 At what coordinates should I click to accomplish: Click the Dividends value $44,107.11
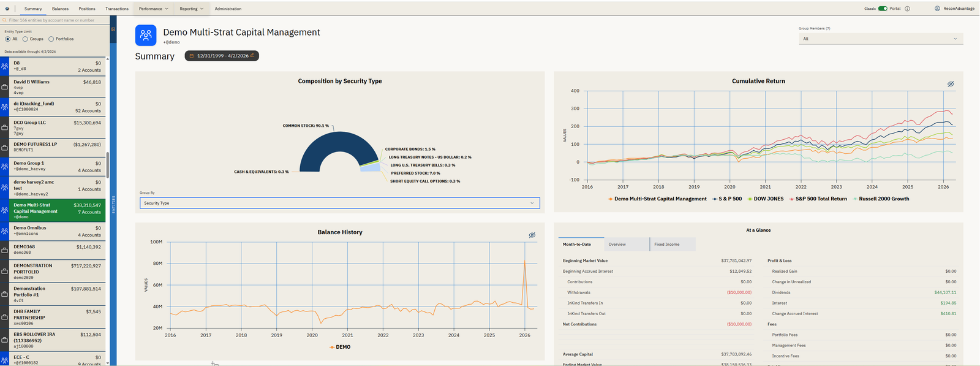945,292
